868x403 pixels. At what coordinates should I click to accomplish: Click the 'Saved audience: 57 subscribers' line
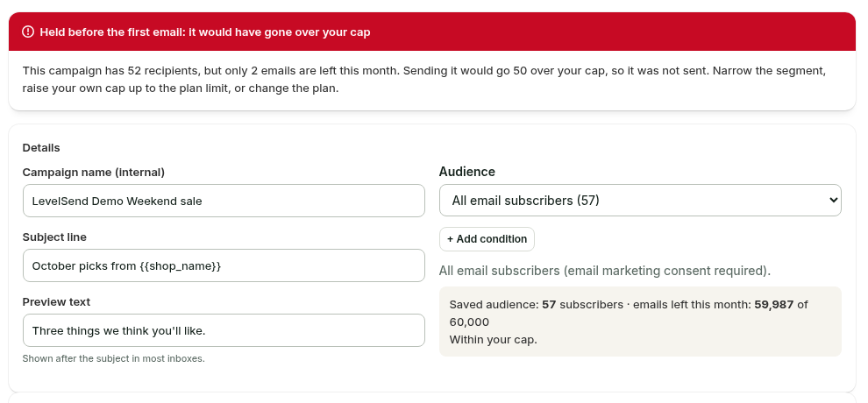pyautogui.click(x=536, y=305)
